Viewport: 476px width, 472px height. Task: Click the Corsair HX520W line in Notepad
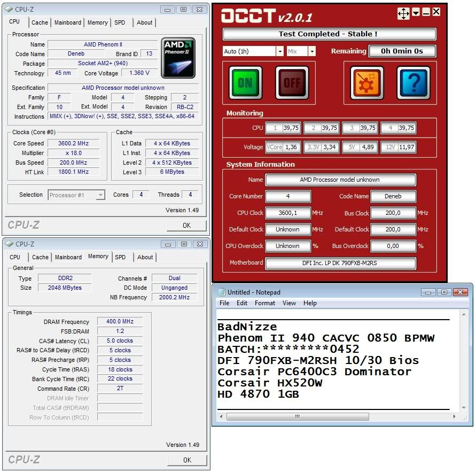pyautogui.click(x=270, y=383)
